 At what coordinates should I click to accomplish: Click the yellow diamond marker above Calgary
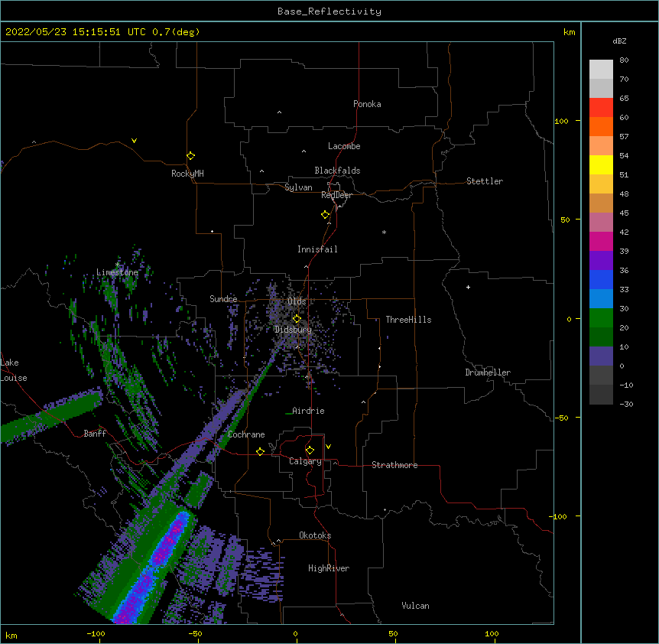point(310,450)
